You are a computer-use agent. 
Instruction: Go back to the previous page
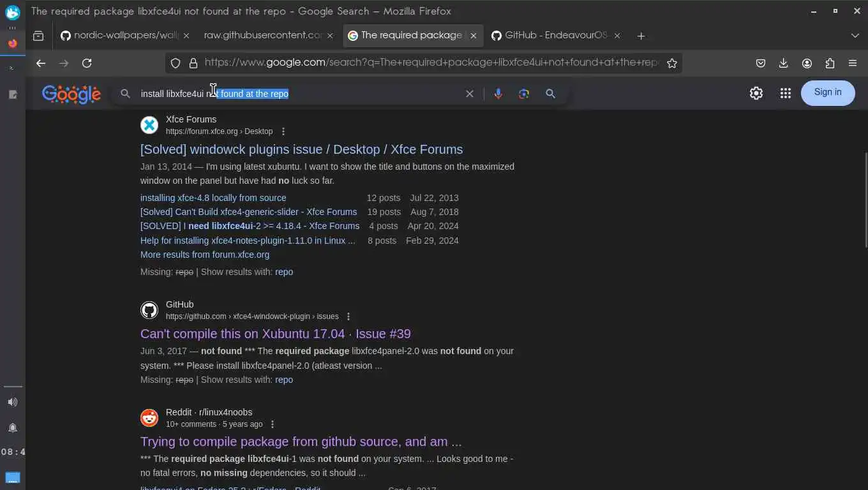tap(41, 63)
